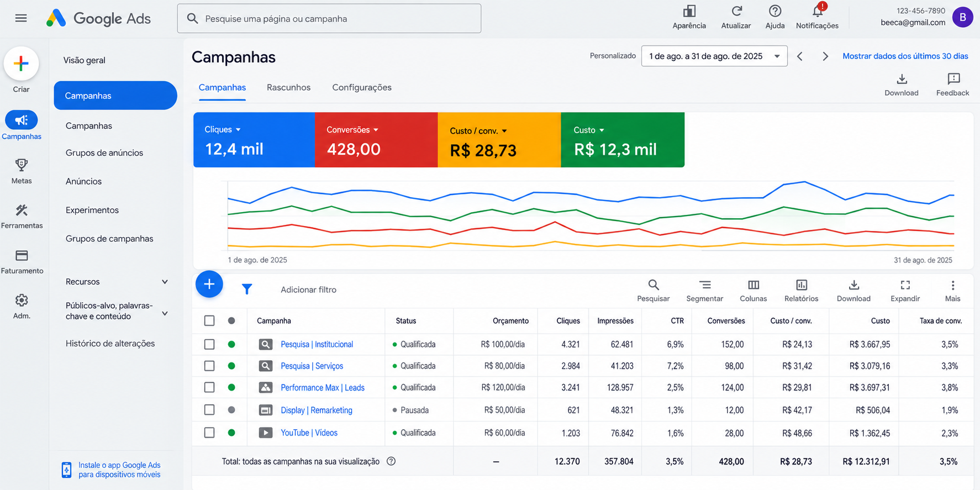
Task: Expand the Recursos section
Action: [x=165, y=282]
